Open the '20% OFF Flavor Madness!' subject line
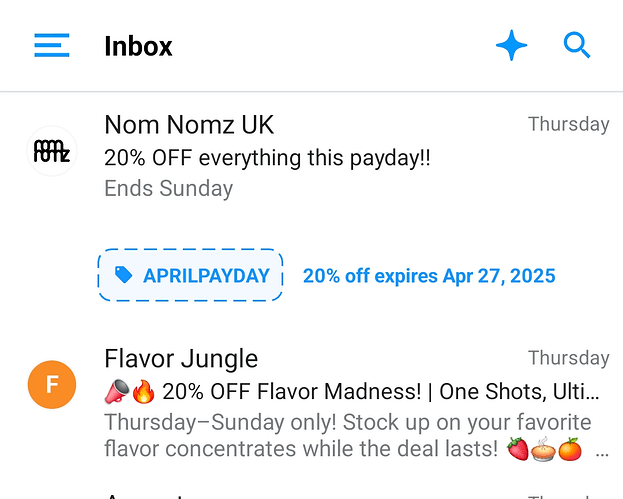Screen dimensions: 623x499 (x=292, y=392)
